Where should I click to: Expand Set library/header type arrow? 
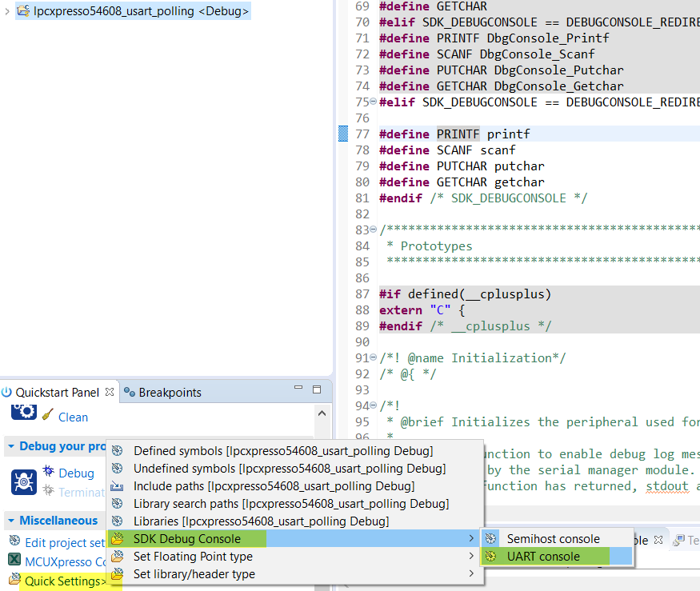tap(471, 573)
